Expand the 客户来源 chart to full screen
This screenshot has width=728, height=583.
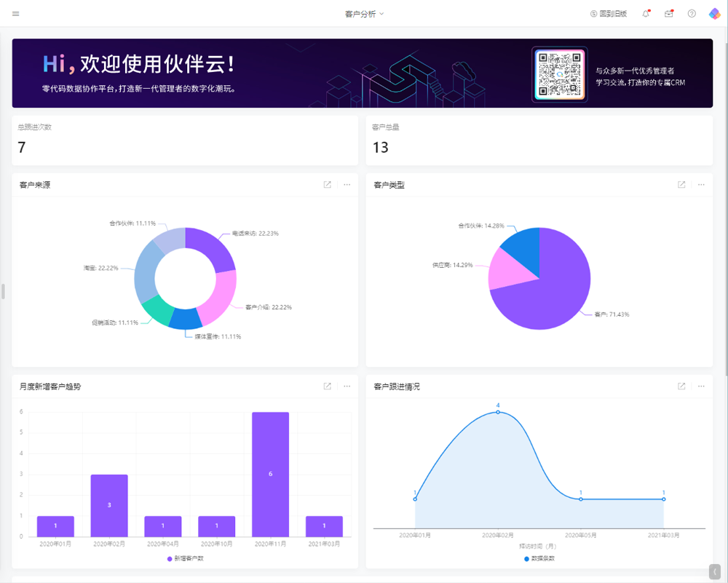[327, 185]
